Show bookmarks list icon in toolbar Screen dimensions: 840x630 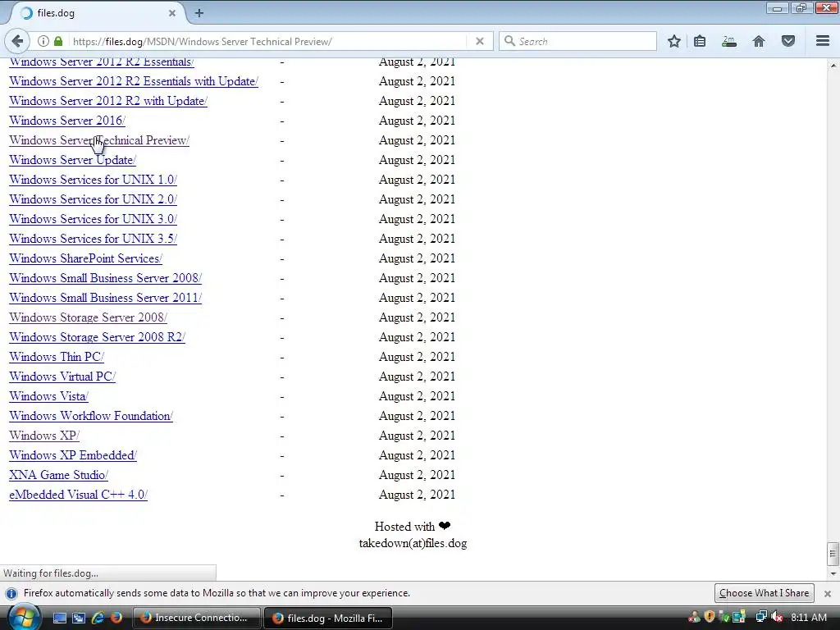tap(700, 41)
